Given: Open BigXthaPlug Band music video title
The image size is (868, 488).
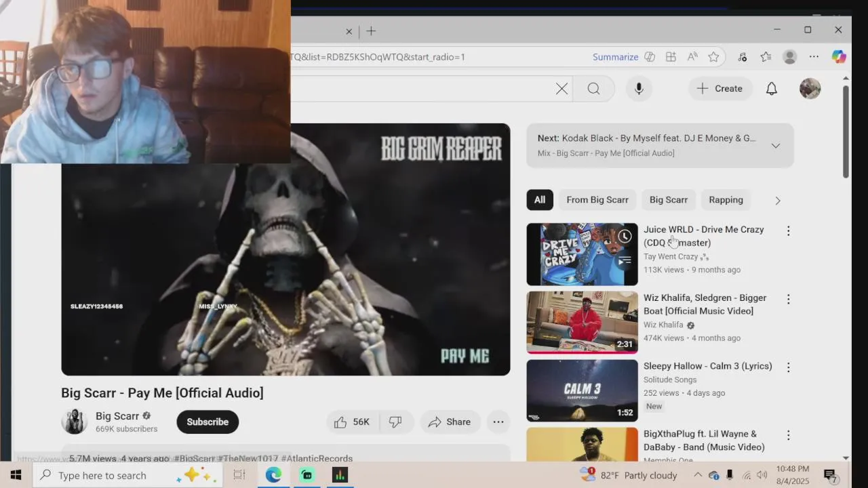Looking at the screenshot, I should pyautogui.click(x=704, y=441).
